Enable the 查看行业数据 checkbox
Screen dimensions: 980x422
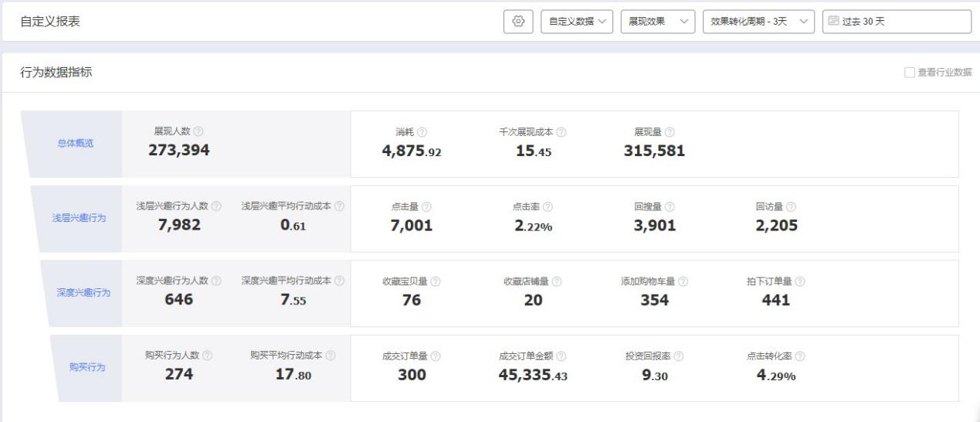tap(909, 73)
